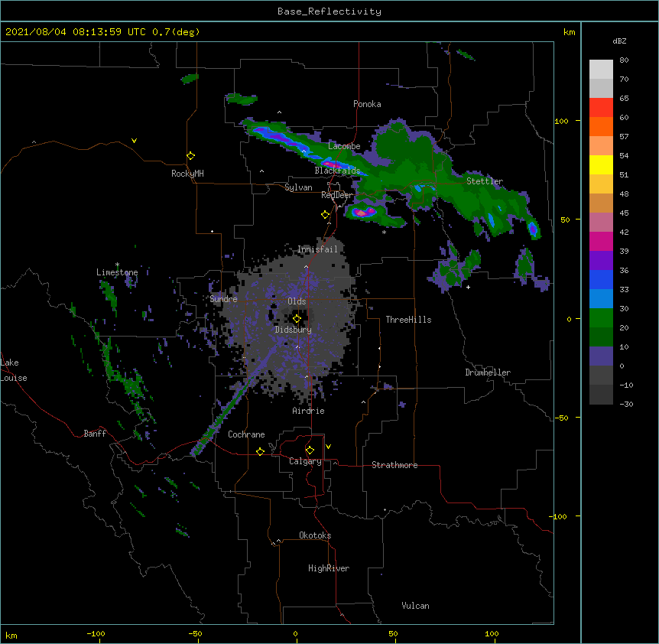Click the Calgary city label
This screenshot has width=659, height=644.
tap(305, 461)
